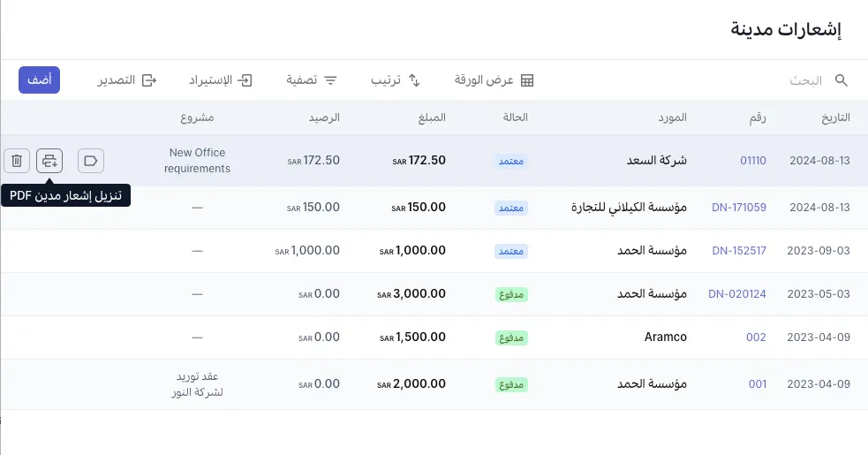
Task: Open debit note DN-152517
Action: click(739, 251)
